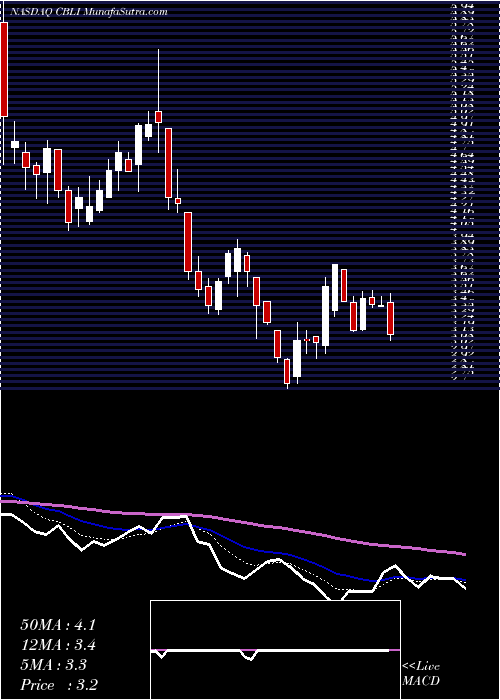Open the boxed MACD inset chart

point(275,650)
